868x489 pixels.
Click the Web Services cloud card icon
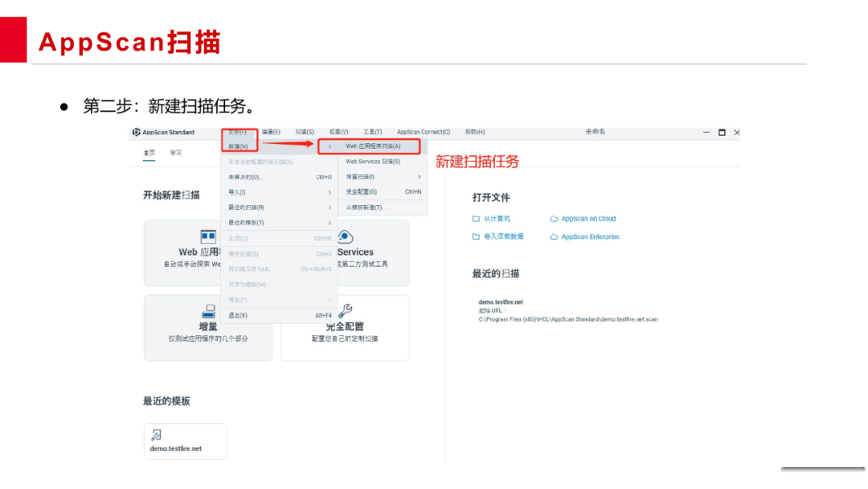tap(346, 237)
